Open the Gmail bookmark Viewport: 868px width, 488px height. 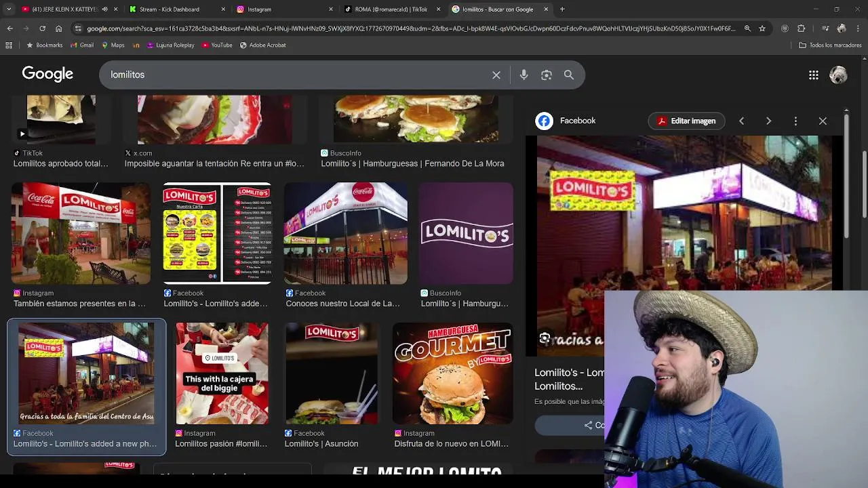point(81,45)
